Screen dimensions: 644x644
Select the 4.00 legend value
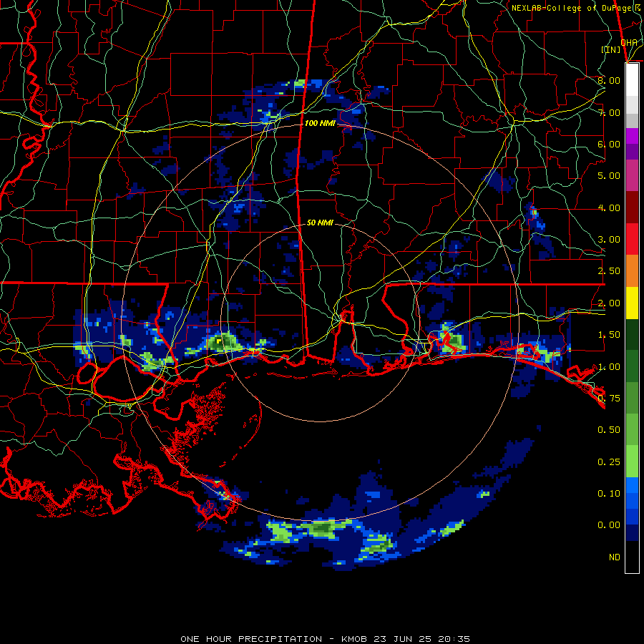tap(609, 208)
